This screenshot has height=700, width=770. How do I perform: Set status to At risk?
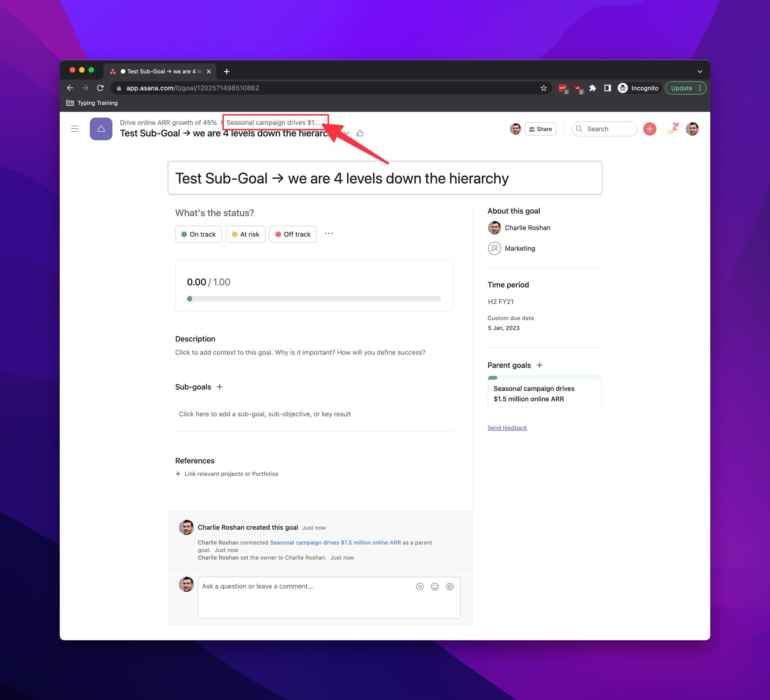[x=245, y=234]
